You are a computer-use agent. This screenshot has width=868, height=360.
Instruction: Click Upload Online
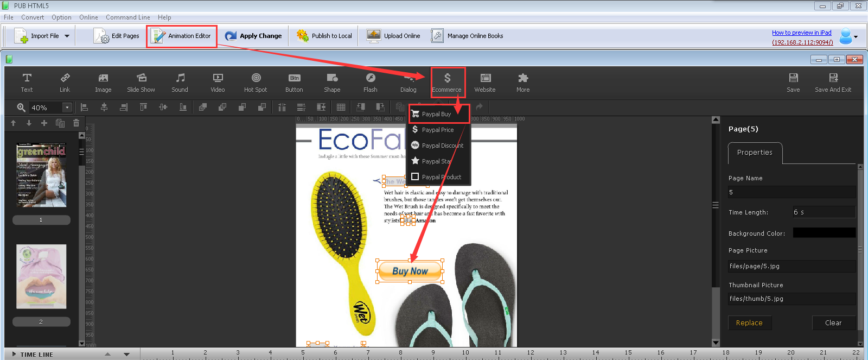tap(393, 36)
